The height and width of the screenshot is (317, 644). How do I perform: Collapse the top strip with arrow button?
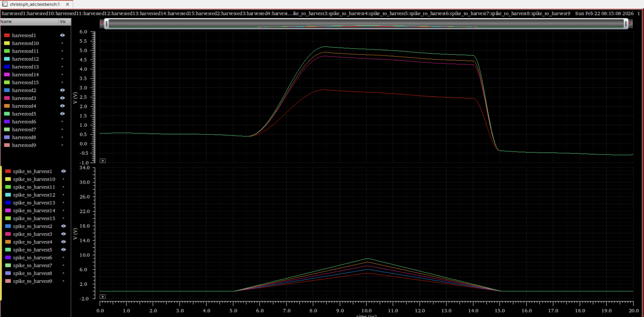(x=102, y=161)
